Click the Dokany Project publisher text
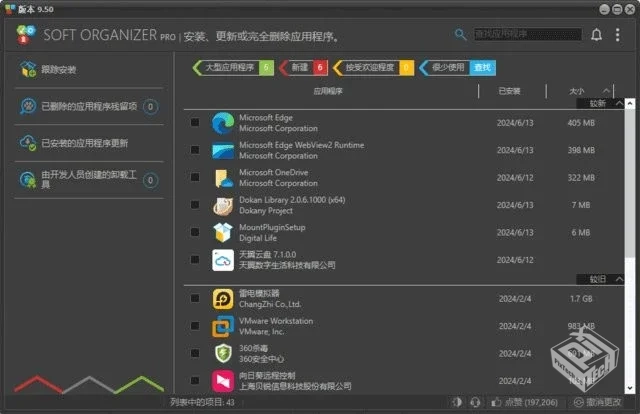The width and height of the screenshot is (640, 414). (x=266, y=211)
